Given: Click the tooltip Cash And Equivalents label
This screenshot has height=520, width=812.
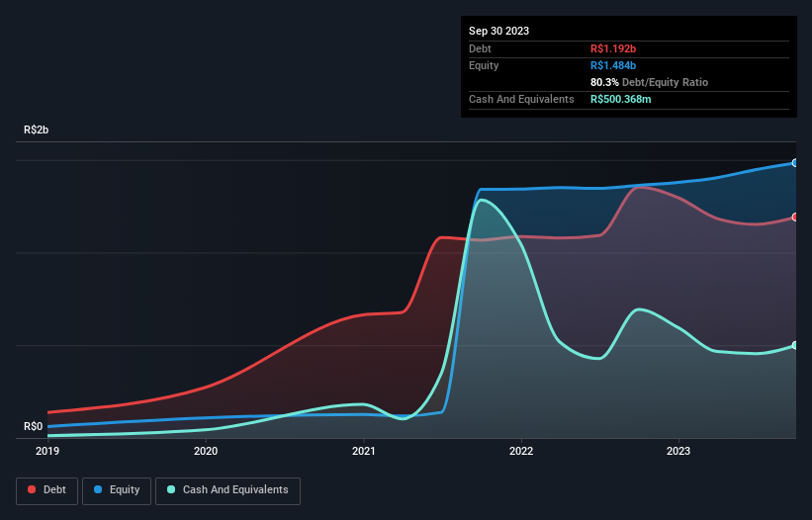Looking at the screenshot, I should pyautogui.click(x=521, y=99).
